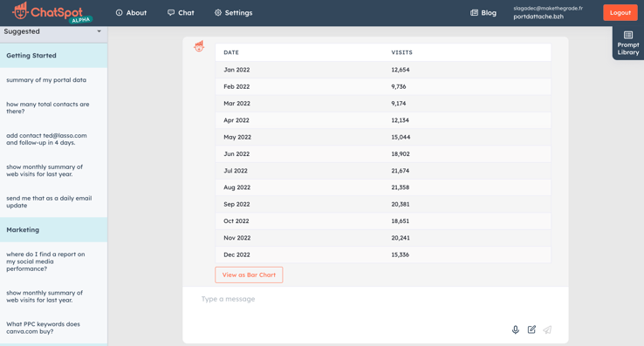Open the Chat menu item
644x346 pixels.
(x=181, y=13)
